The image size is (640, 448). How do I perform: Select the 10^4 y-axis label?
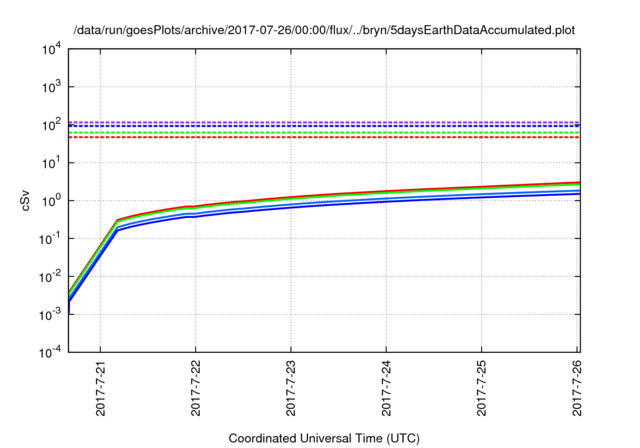pyautogui.click(x=51, y=49)
